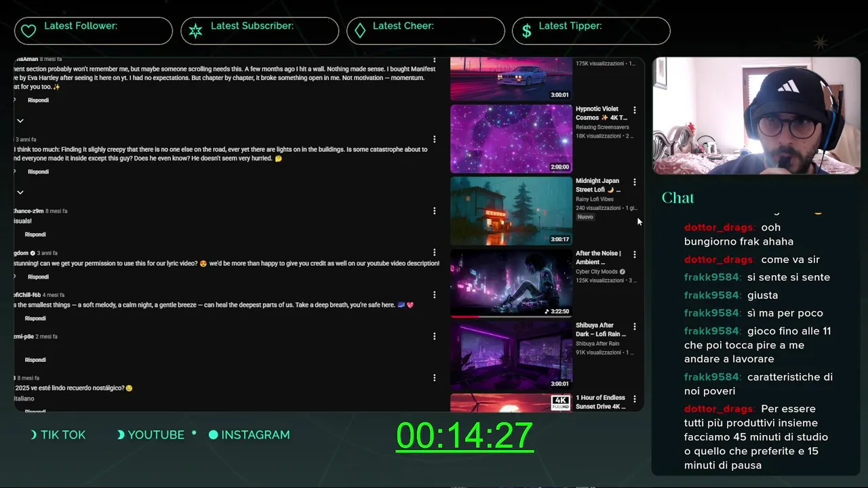868x488 pixels.
Task: Open three-dot menu on the gdom comment
Action: pyautogui.click(x=435, y=253)
